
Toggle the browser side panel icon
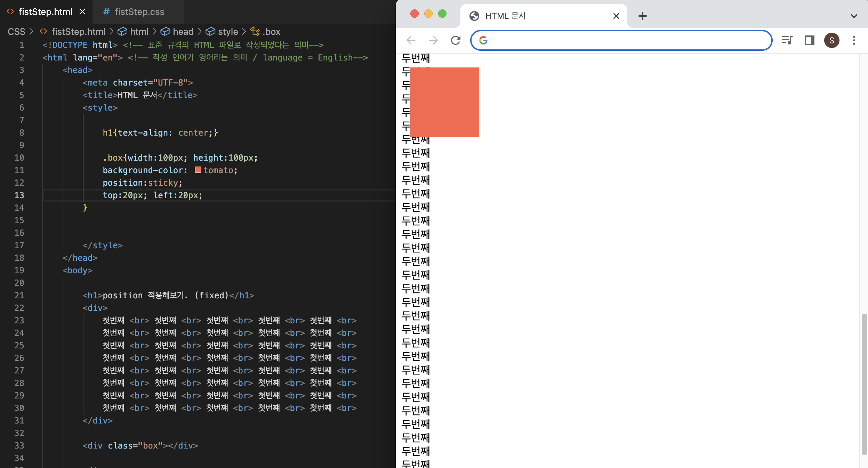point(809,40)
